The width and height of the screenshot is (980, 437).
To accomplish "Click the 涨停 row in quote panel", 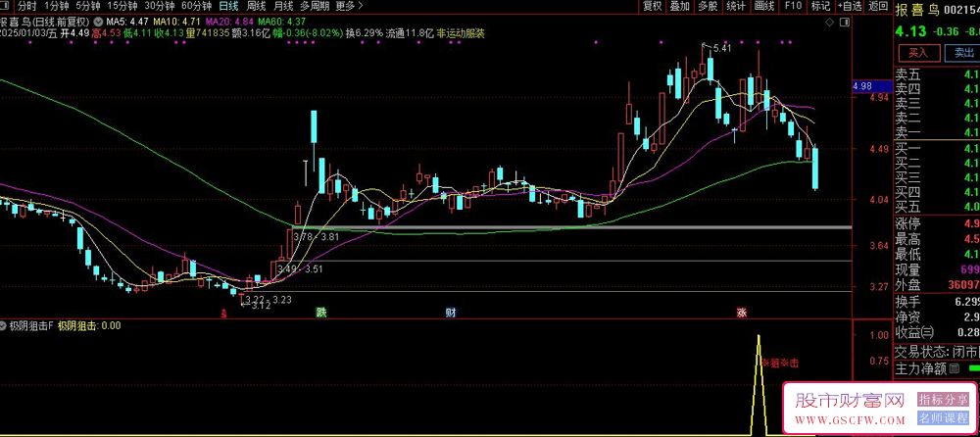I will coord(937,223).
